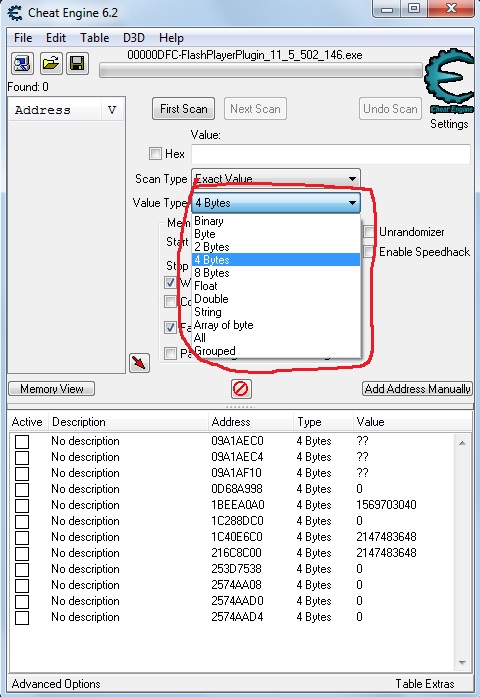Screen dimensions: 480x697
Task: Click the Value column header in table
Action: pos(412,422)
